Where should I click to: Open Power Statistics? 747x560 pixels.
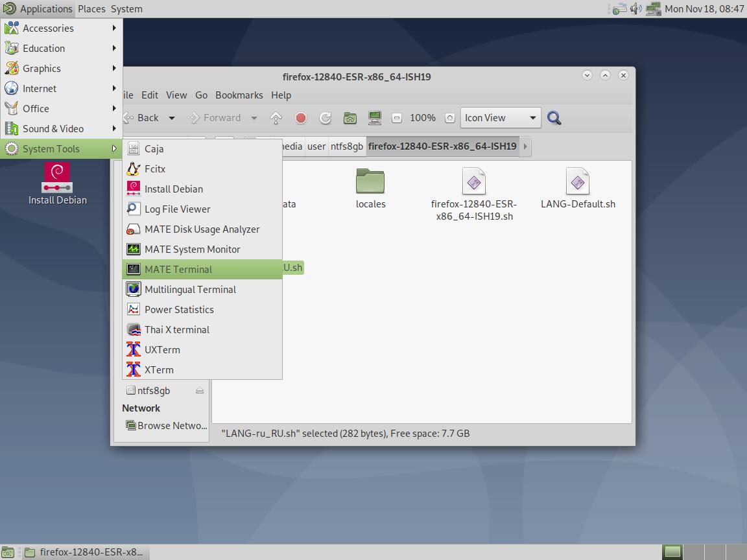click(202, 310)
